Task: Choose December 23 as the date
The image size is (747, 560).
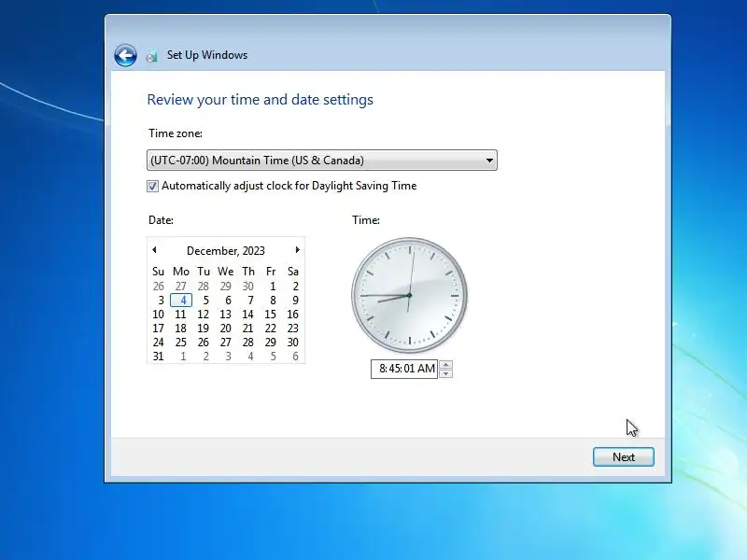Action: [x=292, y=329]
